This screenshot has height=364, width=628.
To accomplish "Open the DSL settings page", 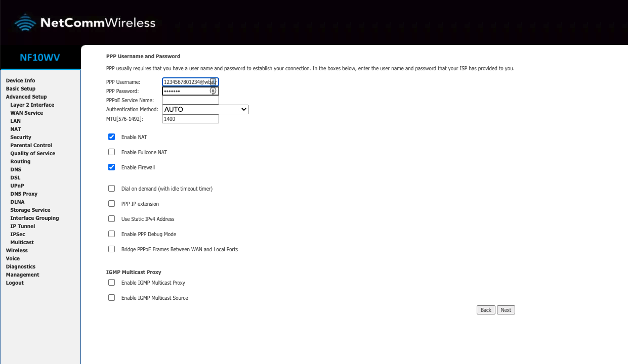I will point(16,178).
